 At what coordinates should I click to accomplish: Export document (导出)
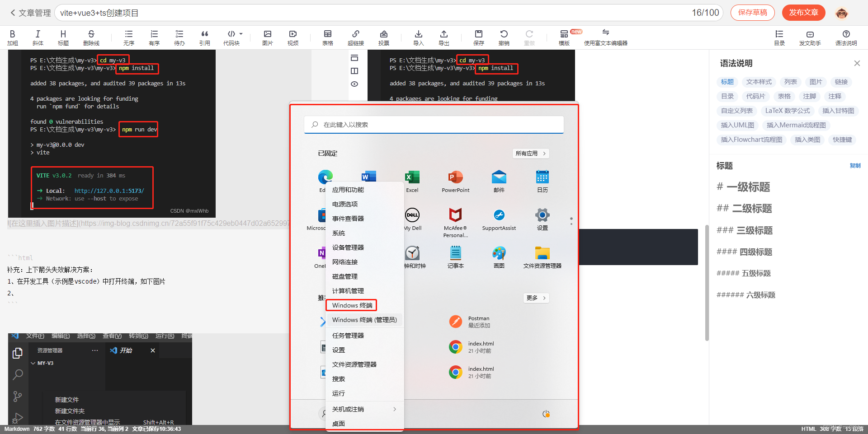(x=444, y=38)
